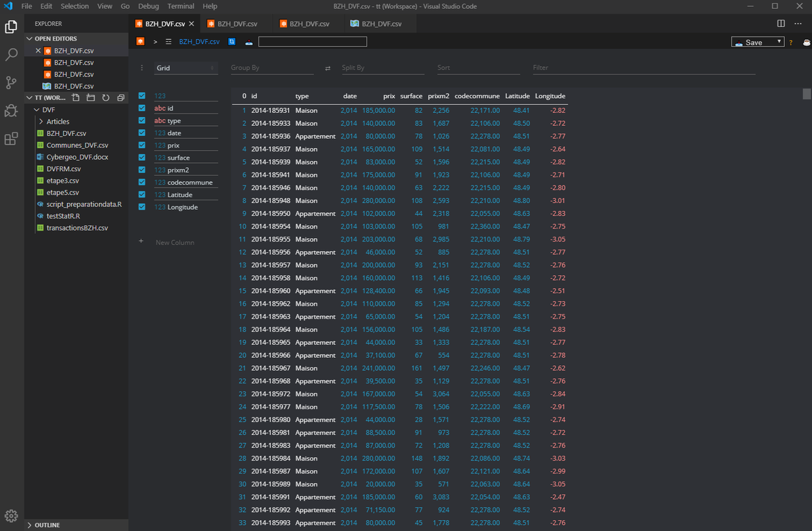Open the File menu
The image size is (812, 531).
(x=27, y=6)
